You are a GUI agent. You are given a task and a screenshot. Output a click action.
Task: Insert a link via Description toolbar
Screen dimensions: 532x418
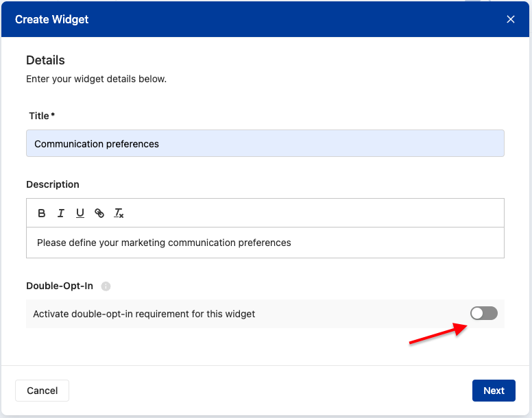point(99,213)
